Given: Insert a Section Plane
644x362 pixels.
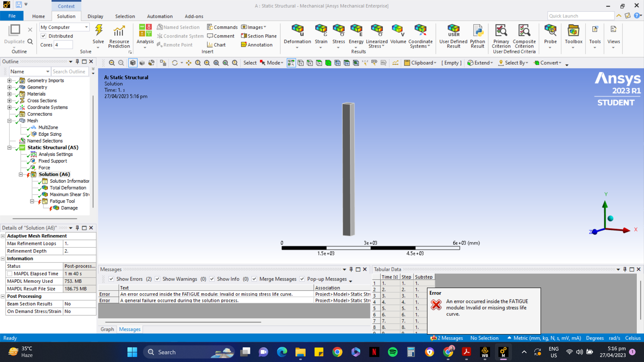Looking at the screenshot, I should 259,36.
